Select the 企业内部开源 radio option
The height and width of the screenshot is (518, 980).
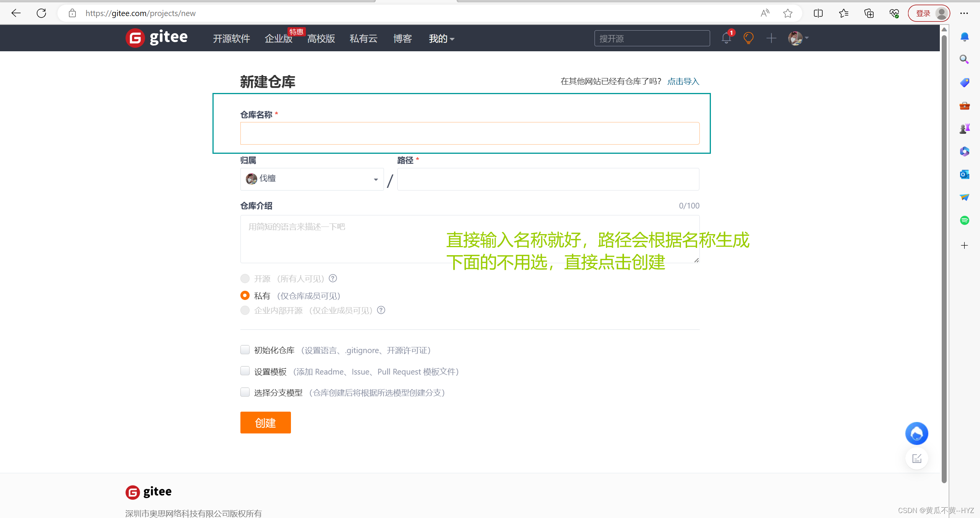coord(245,310)
